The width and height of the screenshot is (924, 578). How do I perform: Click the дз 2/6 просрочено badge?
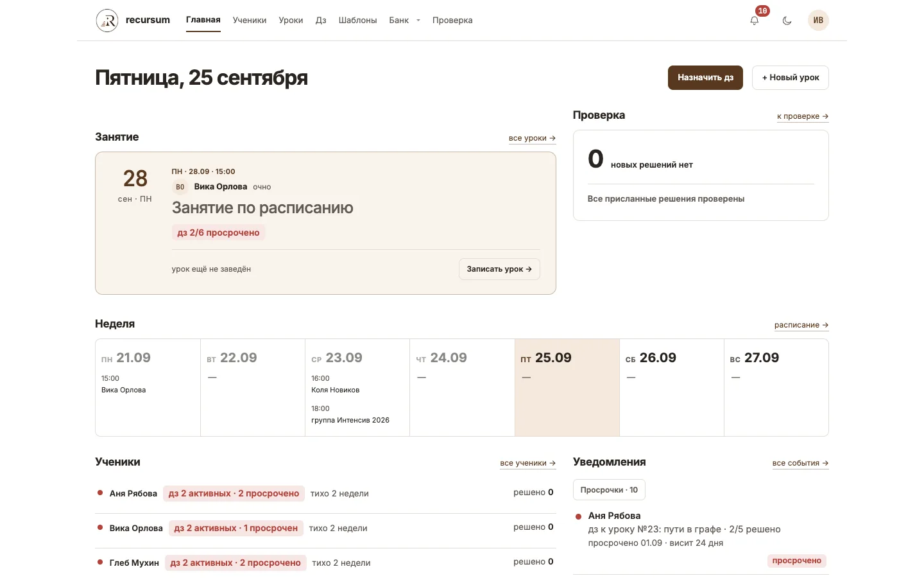218,232
